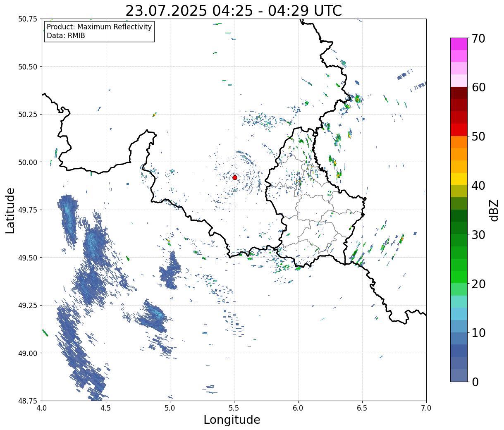Click the colorbar tick label 0
The width and height of the screenshot is (504, 430).
[475, 382]
